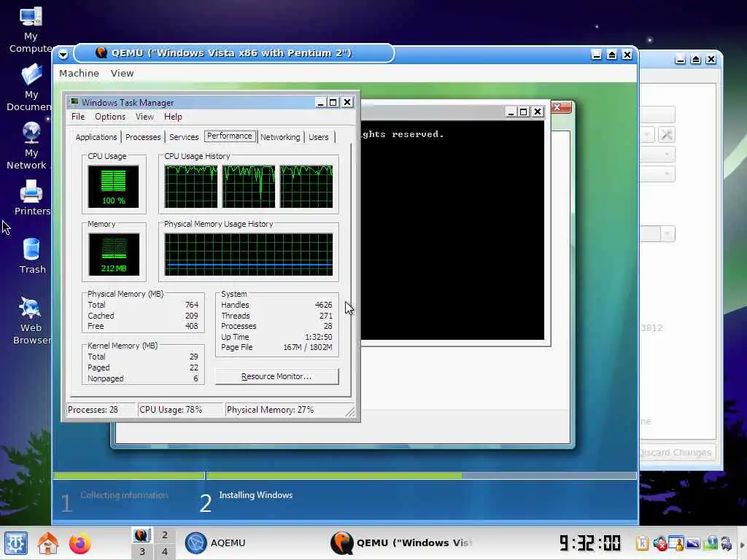The height and width of the screenshot is (560, 747).
Task: Open the Trash desktop icon
Action: pyautogui.click(x=32, y=256)
